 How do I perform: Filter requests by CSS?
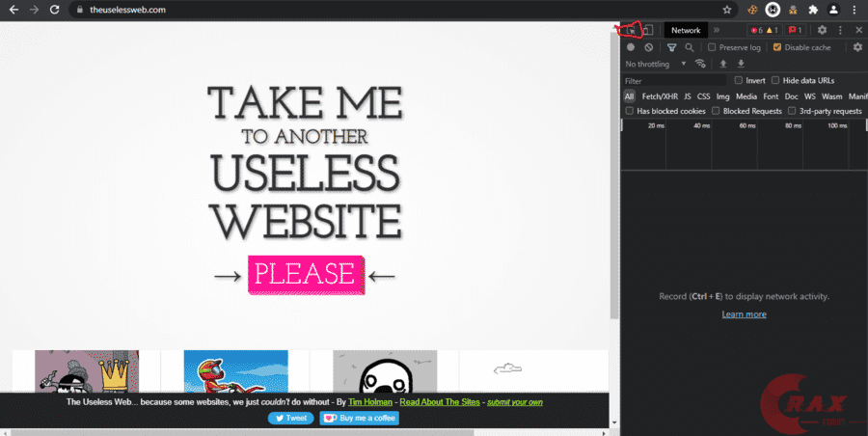pyautogui.click(x=704, y=96)
